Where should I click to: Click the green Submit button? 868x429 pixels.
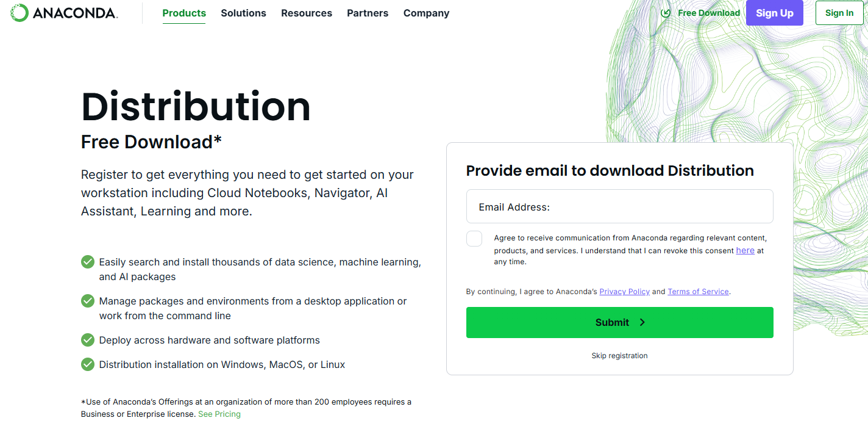click(619, 322)
